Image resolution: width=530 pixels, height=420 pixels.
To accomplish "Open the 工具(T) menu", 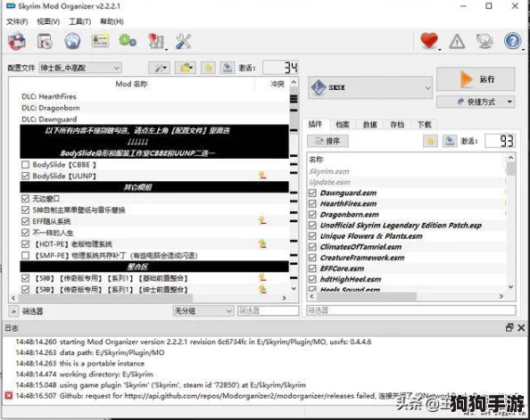I will point(79,21).
